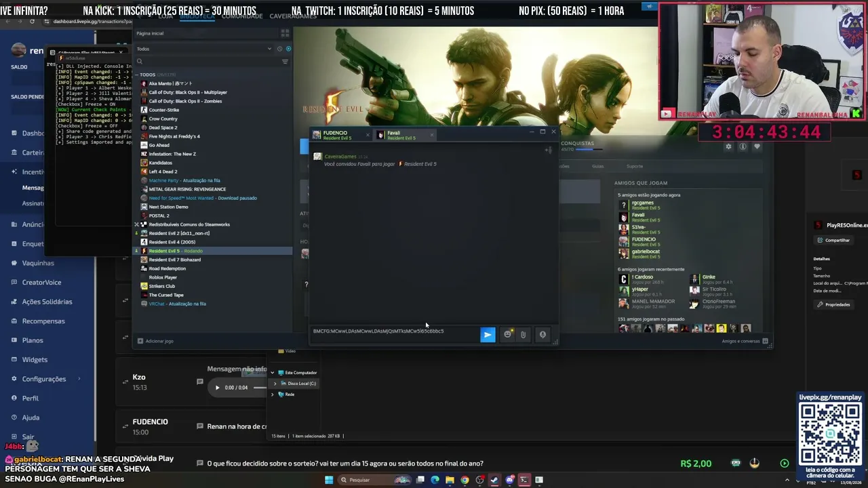Open friend ! Cardoso from recent players
This screenshot has height=488, width=868.
click(637, 279)
